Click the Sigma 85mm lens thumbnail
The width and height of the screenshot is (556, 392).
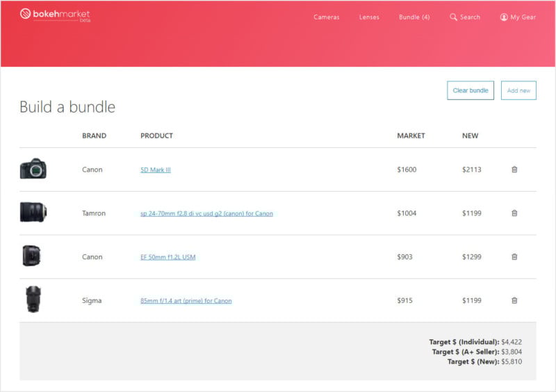[33, 299]
